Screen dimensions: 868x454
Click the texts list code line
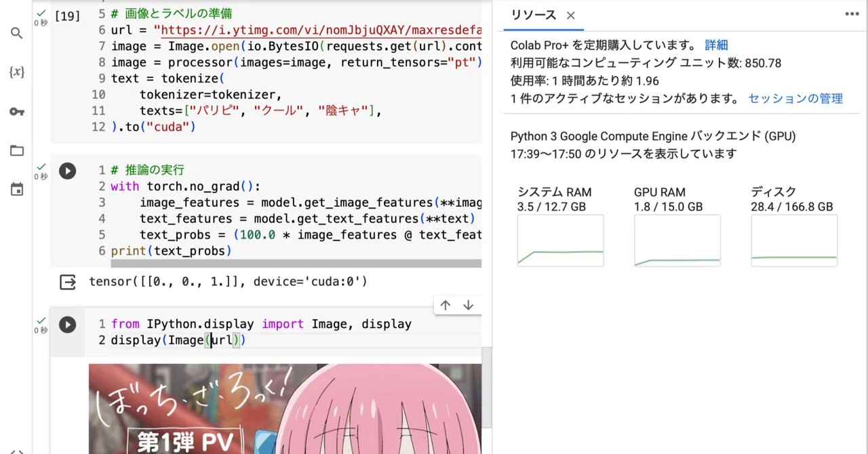point(260,110)
